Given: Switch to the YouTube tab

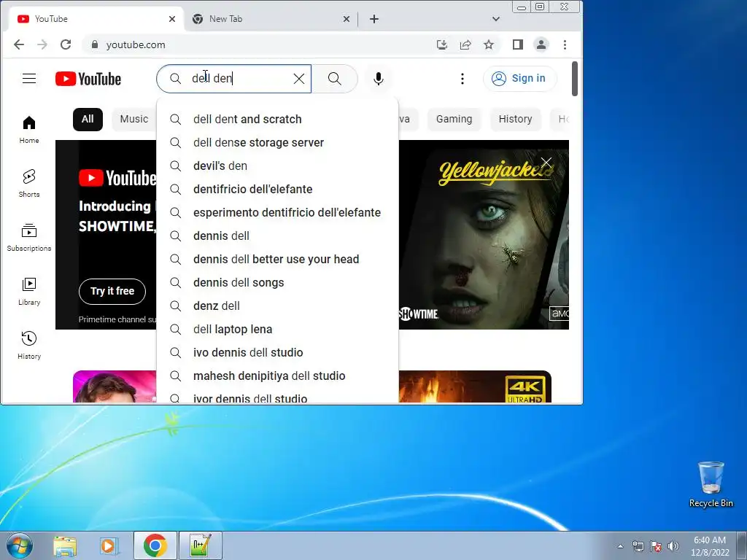Looking at the screenshot, I should (96, 19).
